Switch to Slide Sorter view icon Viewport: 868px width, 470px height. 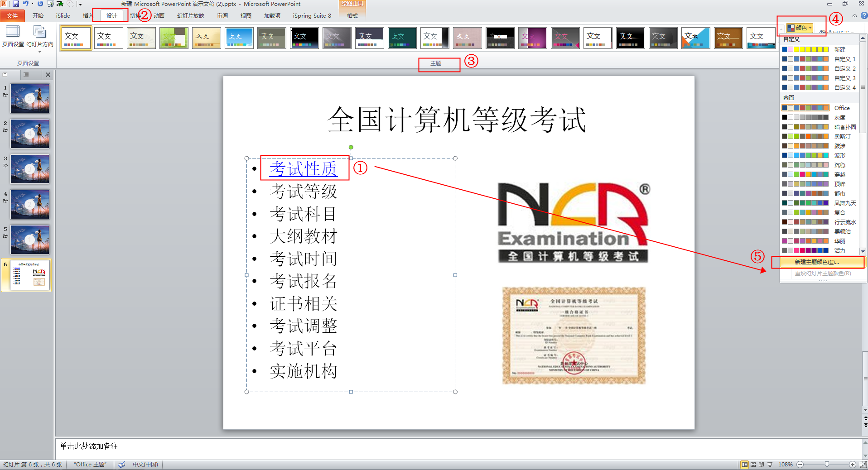[753, 465]
